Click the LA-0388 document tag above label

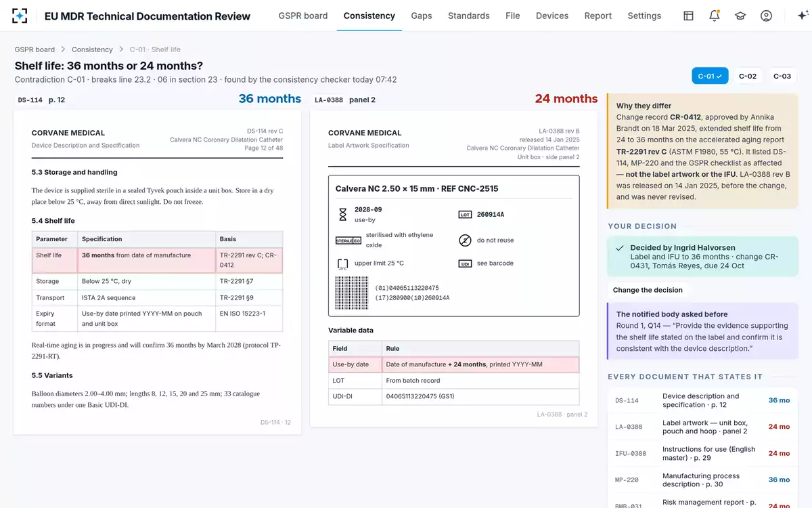[x=329, y=100]
